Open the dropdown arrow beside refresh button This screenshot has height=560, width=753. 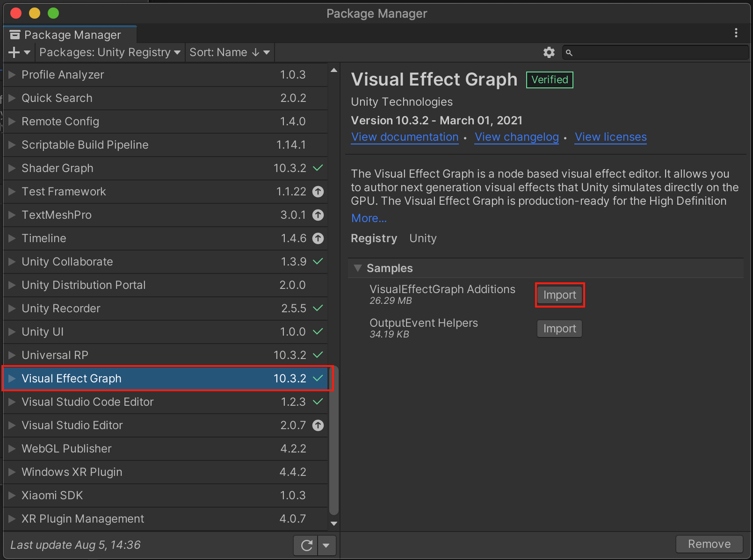pos(326,545)
